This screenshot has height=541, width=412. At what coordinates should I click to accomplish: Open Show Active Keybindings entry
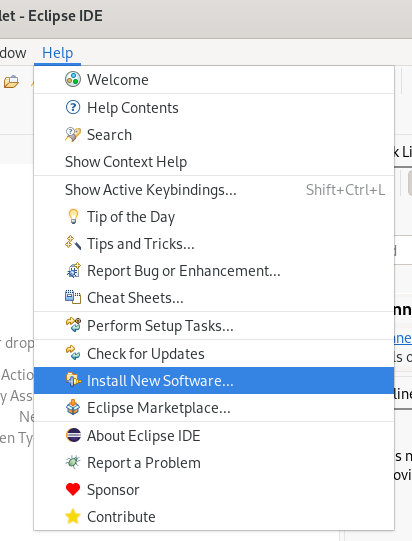pyautogui.click(x=214, y=190)
